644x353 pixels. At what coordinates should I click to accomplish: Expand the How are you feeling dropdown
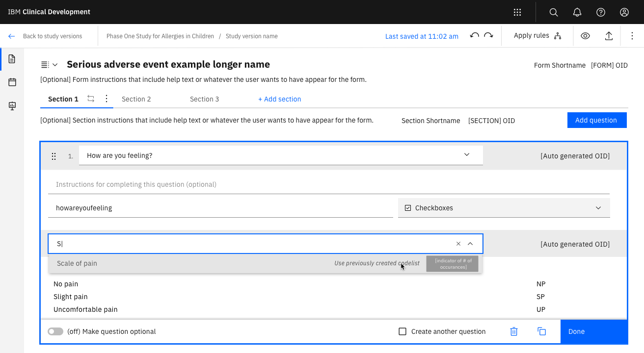coord(467,155)
